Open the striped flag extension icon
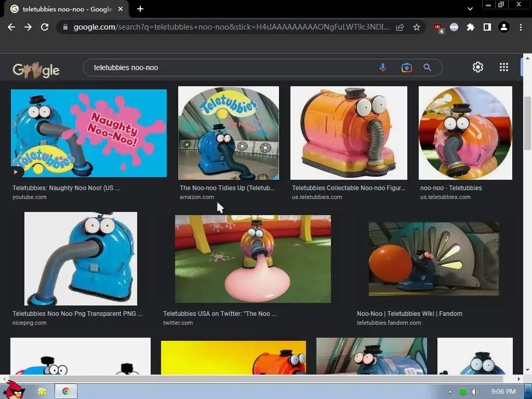 click(454, 27)
